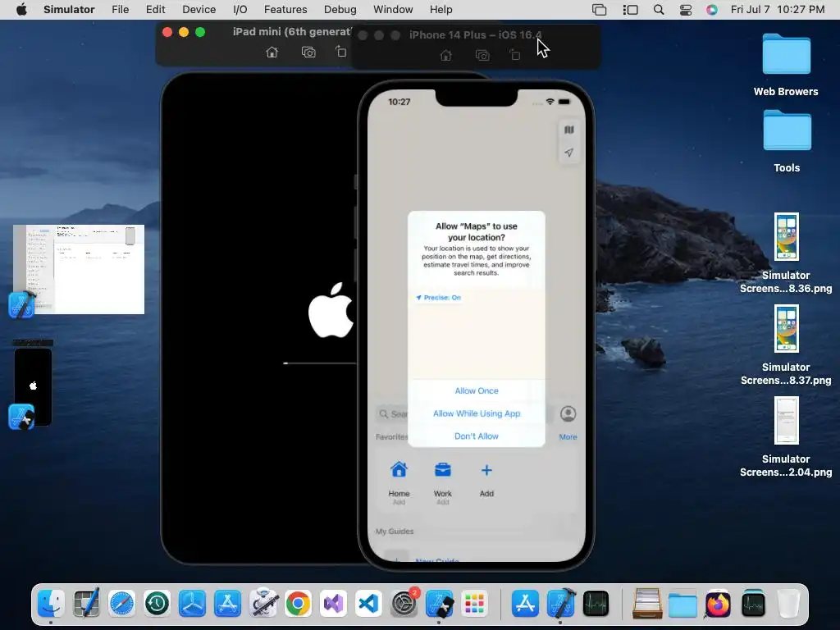840x630 pixels.
Task: Rotate the iPhone 14 Plus simulator
Action: tap(515, 55)
